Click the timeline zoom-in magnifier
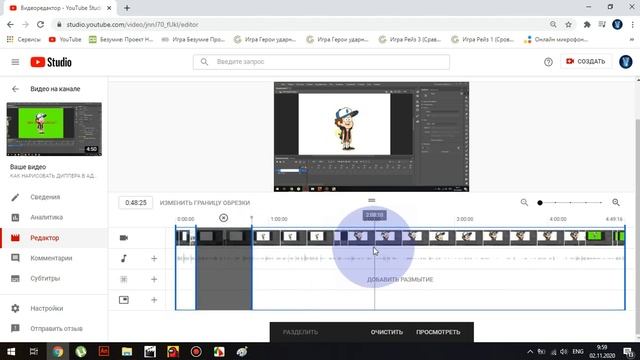 click(x=616, y=202)
